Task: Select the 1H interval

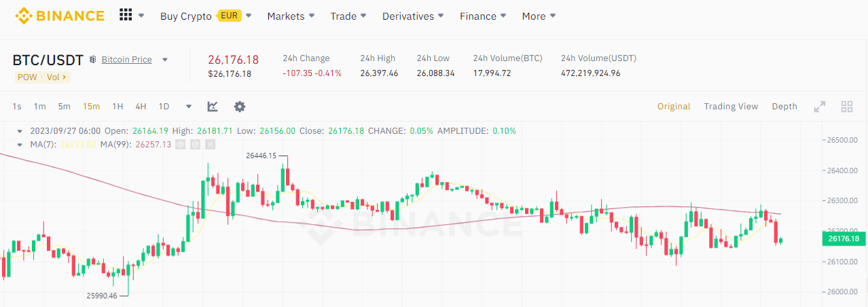Action: [117, 107]
